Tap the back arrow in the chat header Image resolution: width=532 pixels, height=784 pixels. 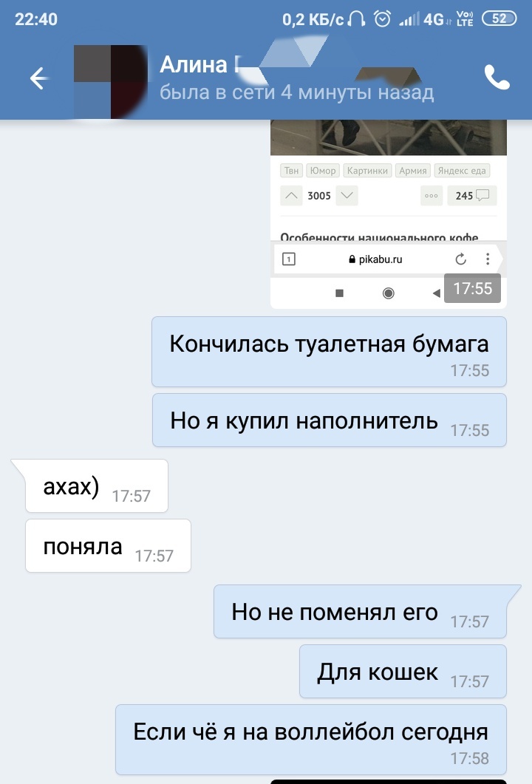[x=39, y=78]
